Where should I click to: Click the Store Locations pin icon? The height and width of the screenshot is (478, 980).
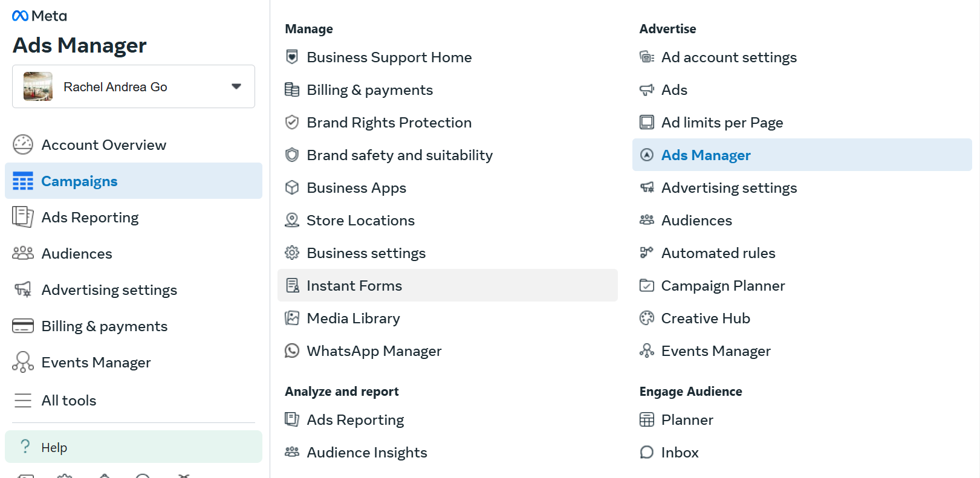click(x=292, y=220)
